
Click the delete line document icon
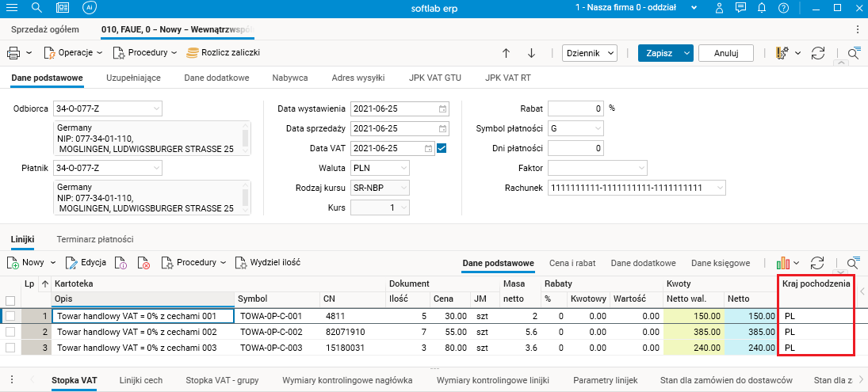click(x=144, y=263)
